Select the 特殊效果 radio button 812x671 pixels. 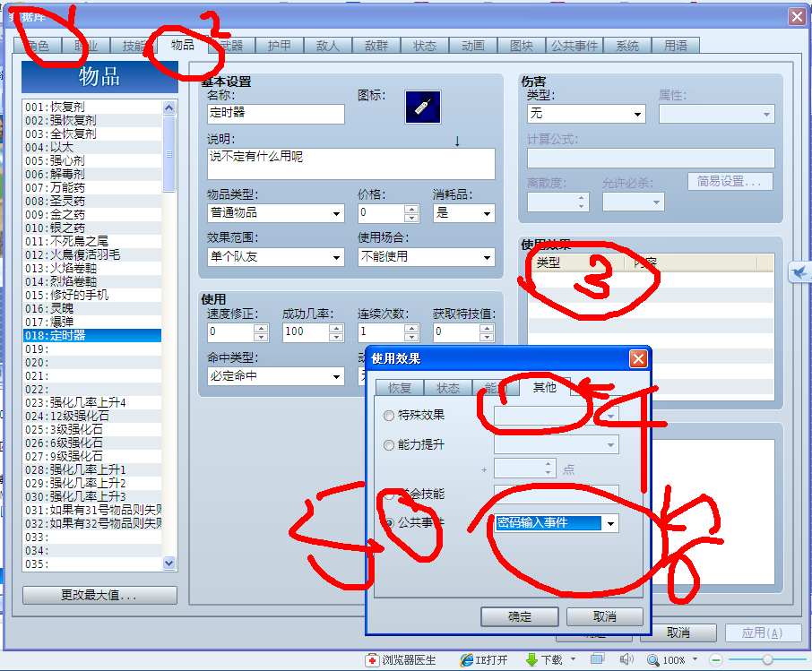388,416
